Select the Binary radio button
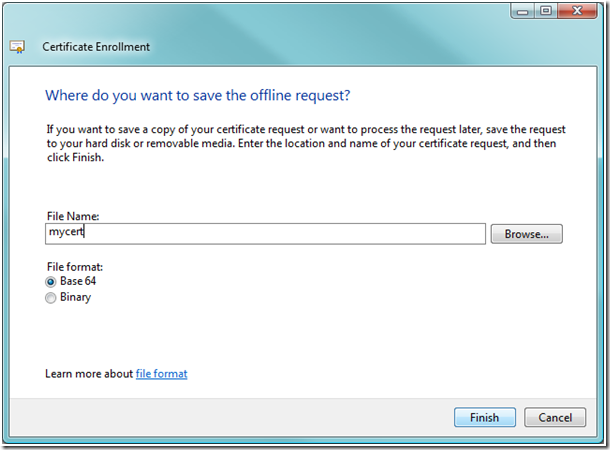 tap(51, 298)
